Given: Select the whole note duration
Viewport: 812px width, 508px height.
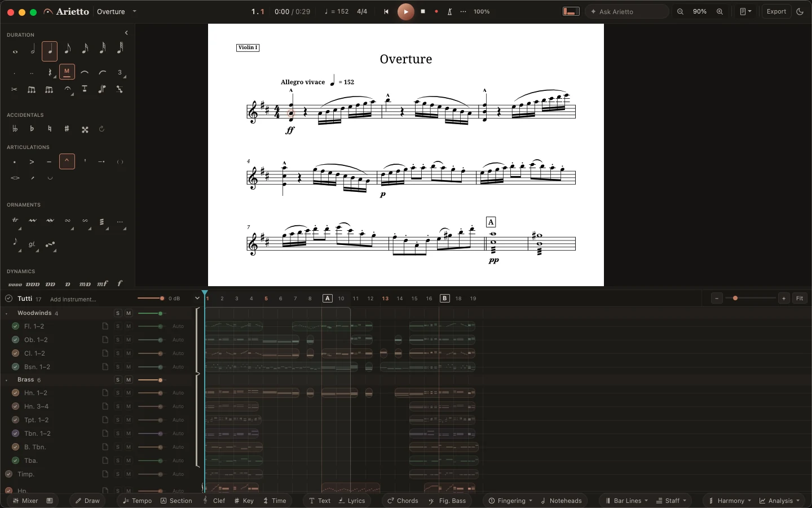Looking at the screenshot, I should point(15,51).
